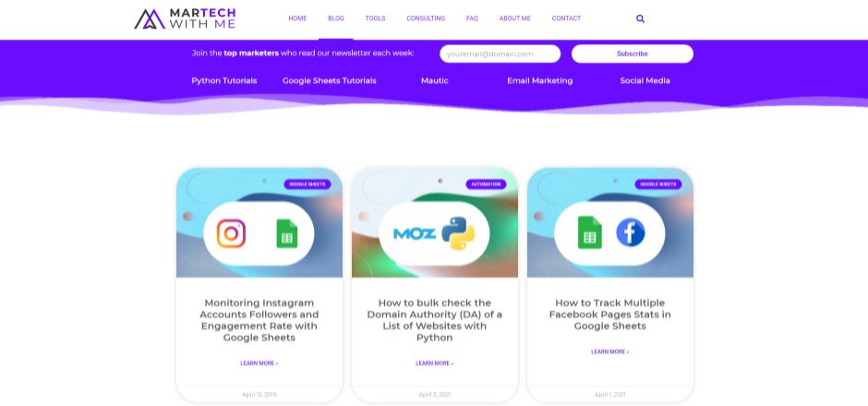Click the Google Sheets icon in first card

coord(287,233)
